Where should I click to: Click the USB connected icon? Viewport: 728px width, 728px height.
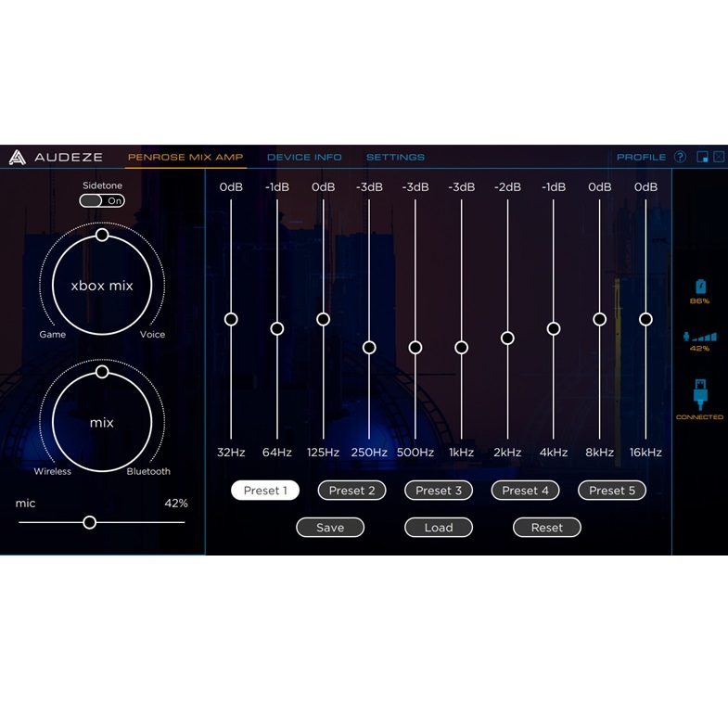700,394
